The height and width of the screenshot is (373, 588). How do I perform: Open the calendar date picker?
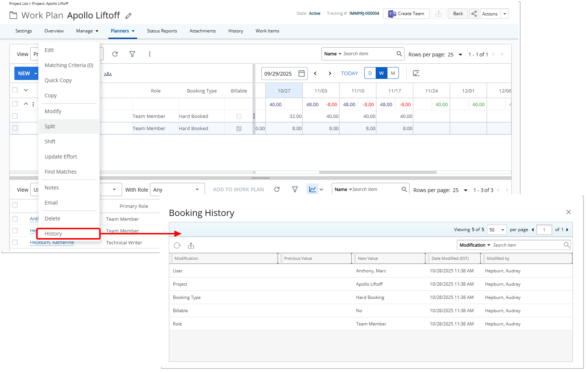click(x=302, y=73)
